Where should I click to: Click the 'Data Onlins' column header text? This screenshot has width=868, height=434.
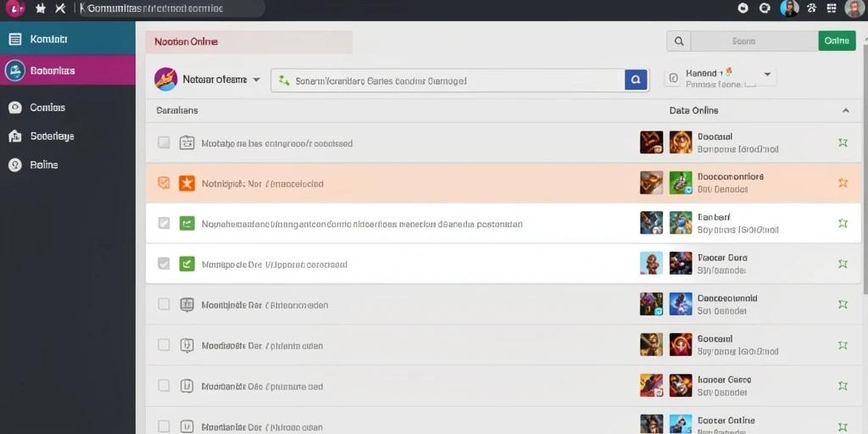point(693,110)
